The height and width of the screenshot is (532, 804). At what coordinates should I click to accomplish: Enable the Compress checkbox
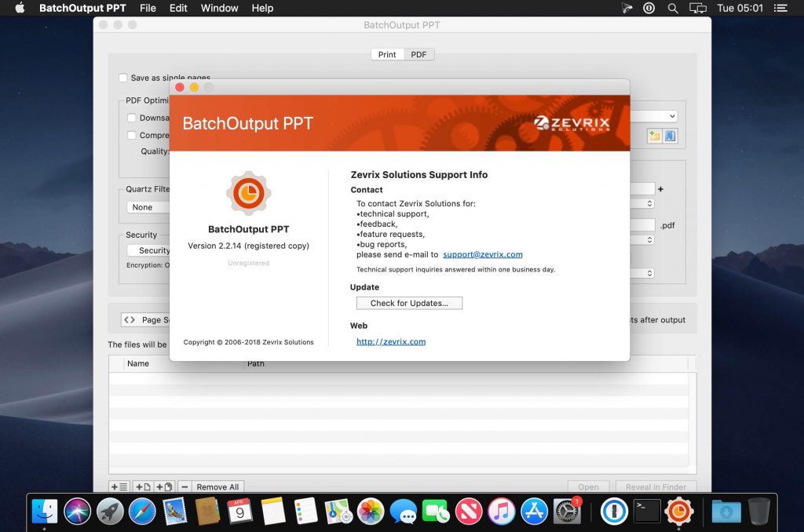point(131,135)
